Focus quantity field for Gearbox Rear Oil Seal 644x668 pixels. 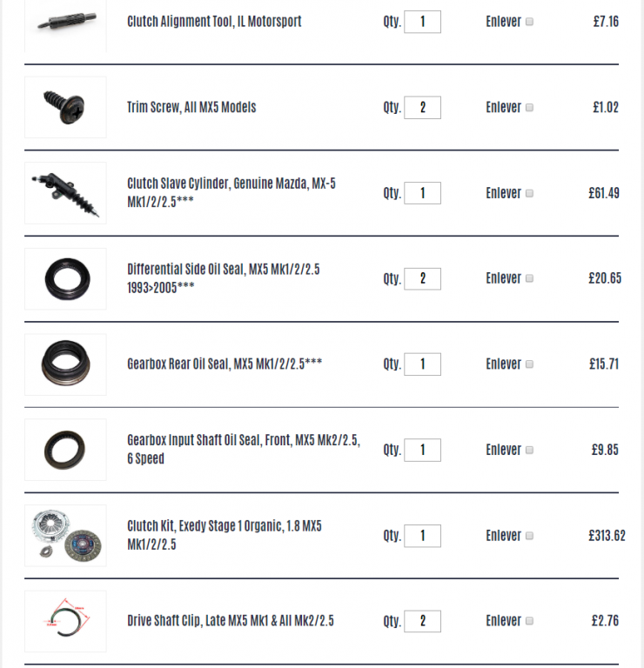pyautogui.click(x=422, y=364)
